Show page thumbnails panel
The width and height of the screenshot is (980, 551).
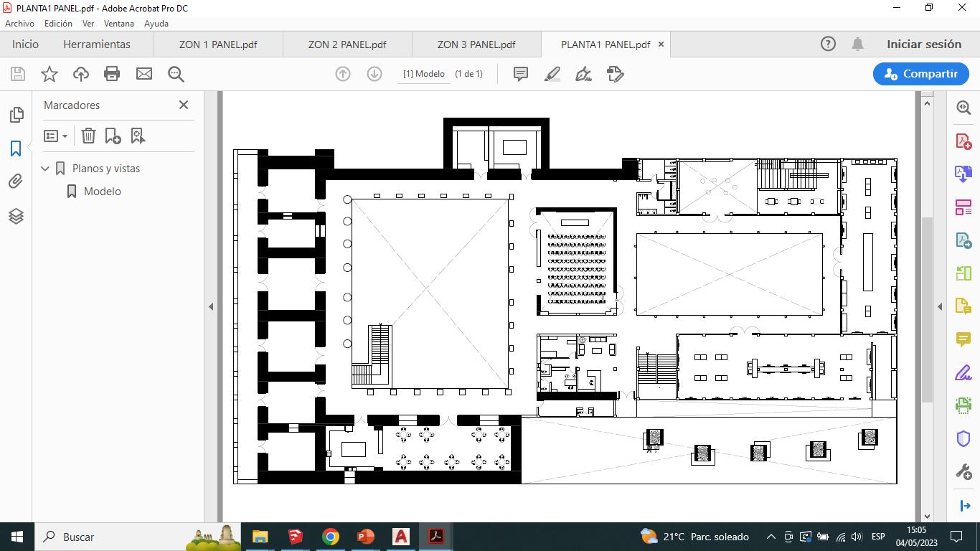[x=16, y=115]
